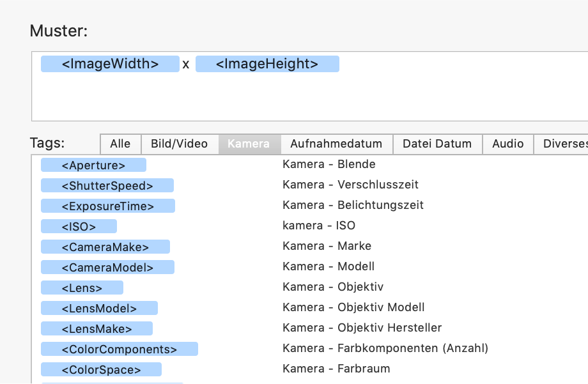This screenshot has height=384, width=588.
Task: Open the Bild/Video tab
Action: click(x=179, y=144)
